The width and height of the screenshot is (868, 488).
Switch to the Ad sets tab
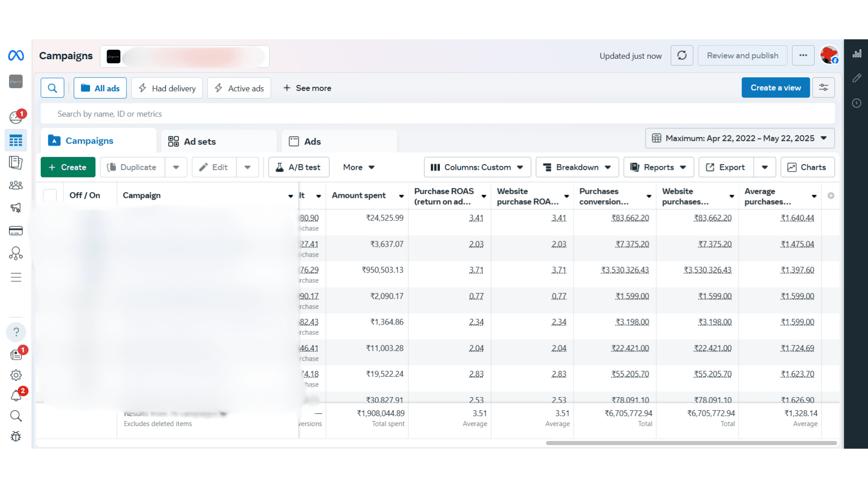click(199, 141)
